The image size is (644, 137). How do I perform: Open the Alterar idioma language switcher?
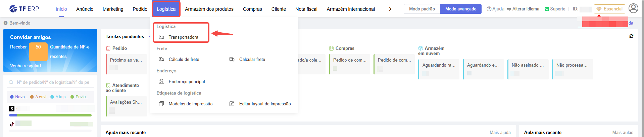523,9
